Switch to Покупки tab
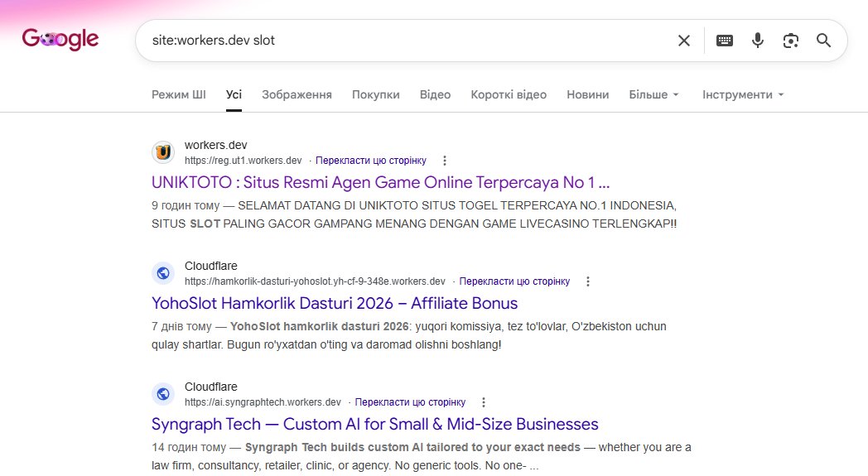 click(x=376, y=94)
